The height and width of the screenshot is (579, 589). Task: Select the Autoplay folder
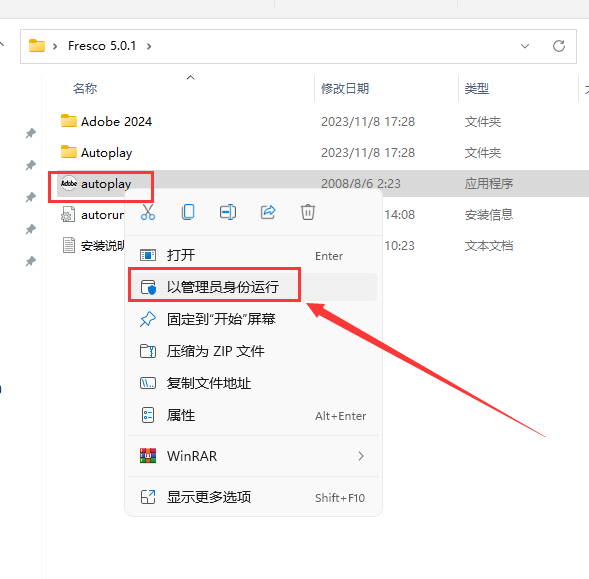click(107, 153)
